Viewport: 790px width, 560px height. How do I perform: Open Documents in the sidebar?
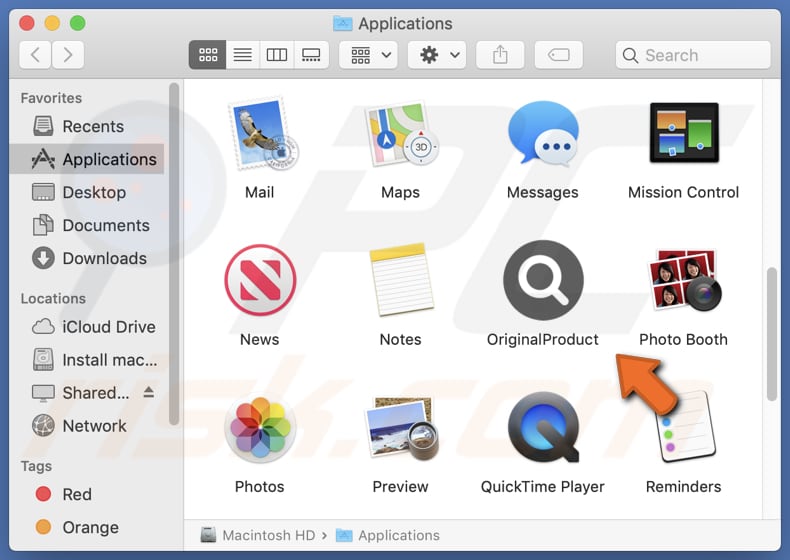click(x=87, y=225)
